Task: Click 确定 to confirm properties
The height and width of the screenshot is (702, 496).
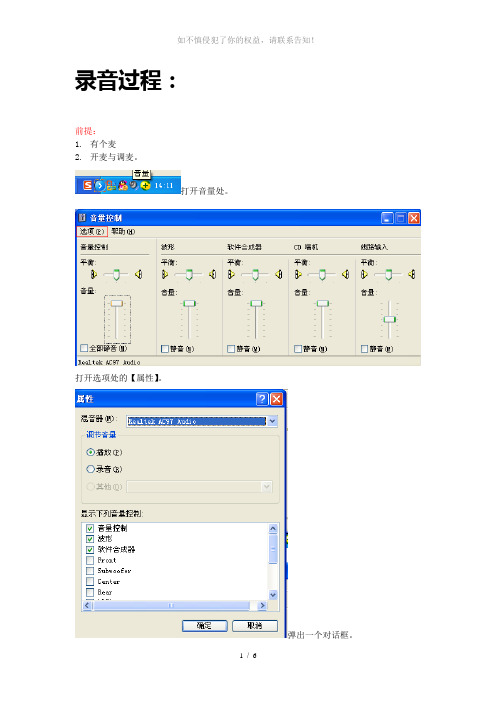Action: click(x=205, y=625)
